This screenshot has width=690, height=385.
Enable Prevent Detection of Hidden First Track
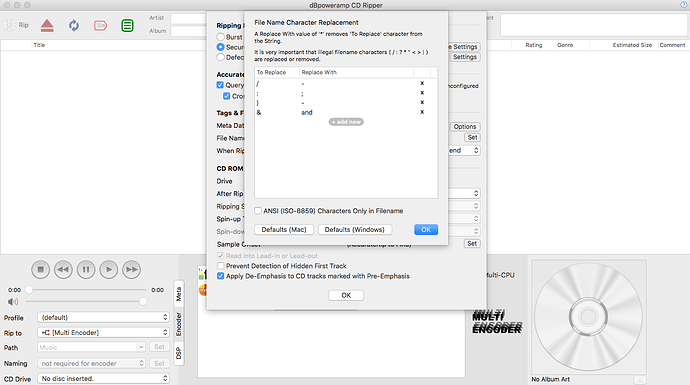pyautogui.click(x=220, y=266)
